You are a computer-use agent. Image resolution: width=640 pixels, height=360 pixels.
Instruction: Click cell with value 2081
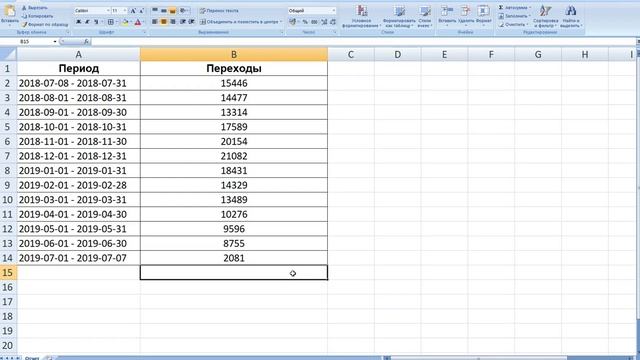coord(234,258)
